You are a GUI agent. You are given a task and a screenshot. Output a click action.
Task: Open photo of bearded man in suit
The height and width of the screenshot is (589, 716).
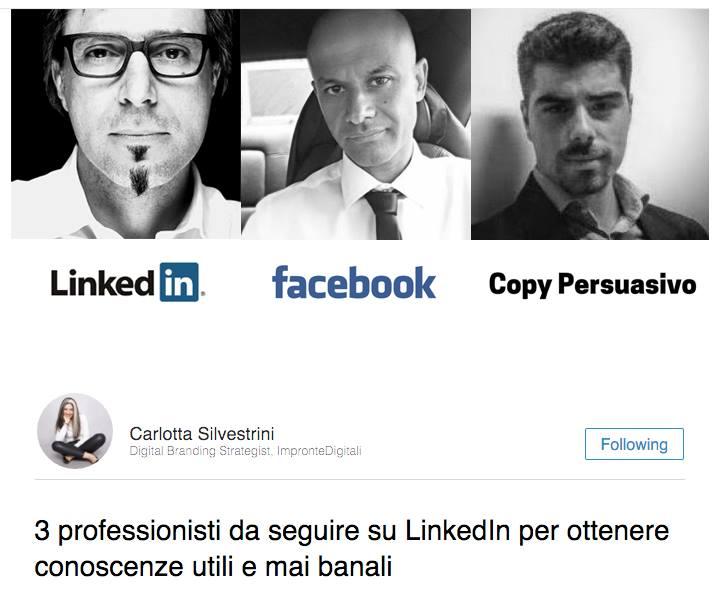click(590, 124)
